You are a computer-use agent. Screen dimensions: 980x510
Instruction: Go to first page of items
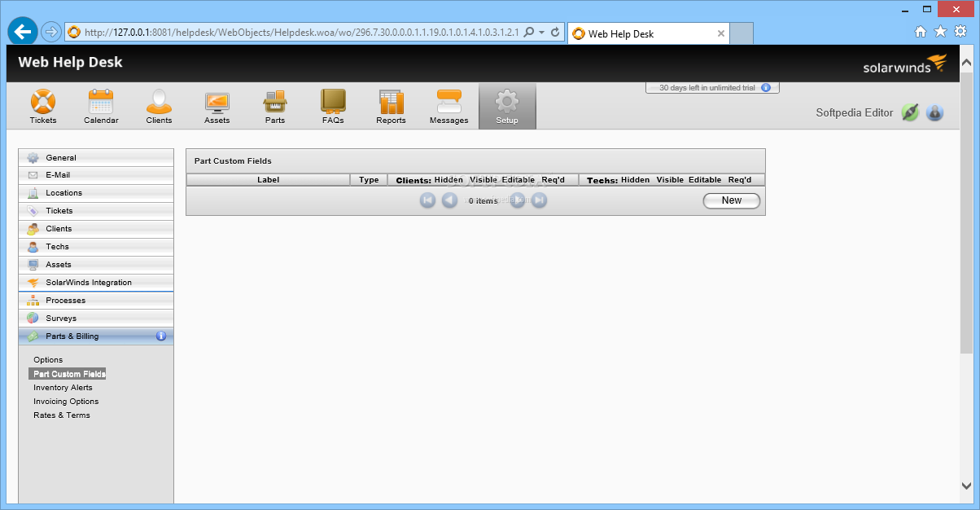click(428, 200)
